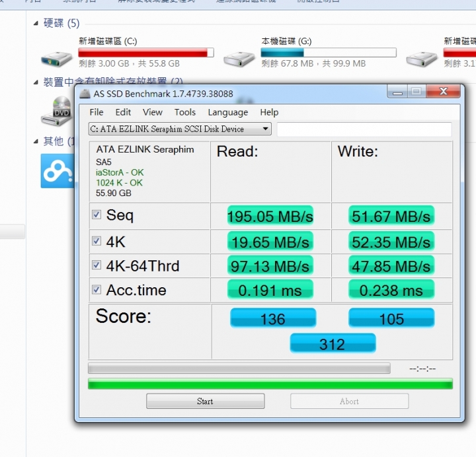Click the SA5 firmware text
The width and height of the screenshot is (476, 457).
coord(104,162)
